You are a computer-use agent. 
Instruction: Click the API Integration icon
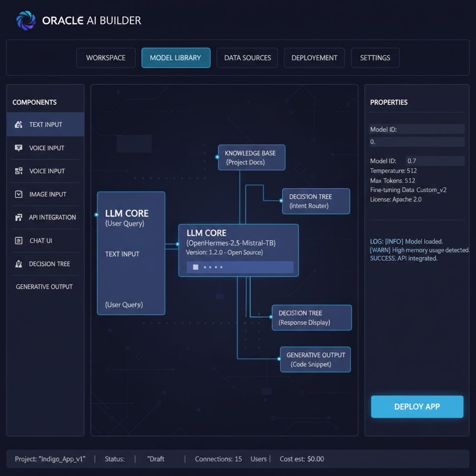click(19, 218)
